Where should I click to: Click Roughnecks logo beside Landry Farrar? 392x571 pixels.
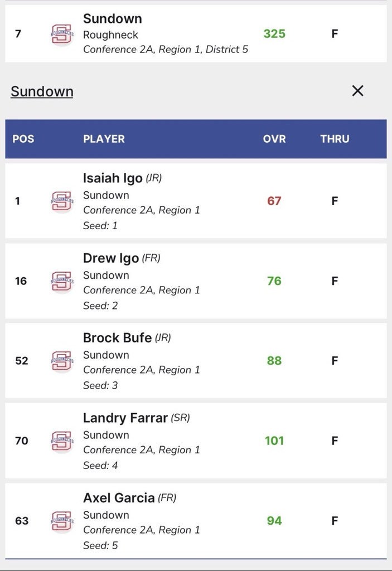point(61,441)
